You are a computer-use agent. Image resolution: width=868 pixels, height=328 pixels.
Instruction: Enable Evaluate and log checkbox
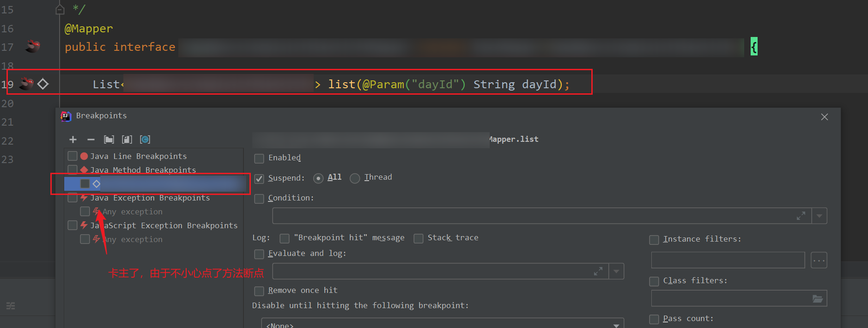click(259, 254)
